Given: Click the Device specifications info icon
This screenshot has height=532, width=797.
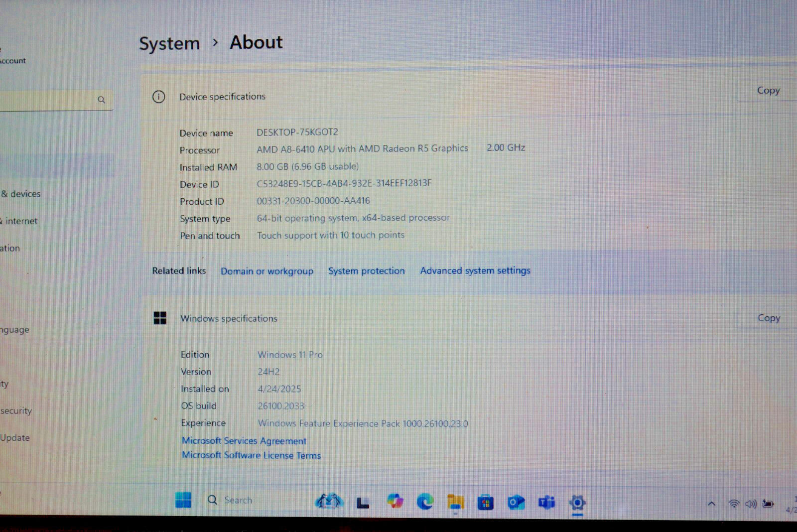Looking at the screenshot, I should [158, 97].
